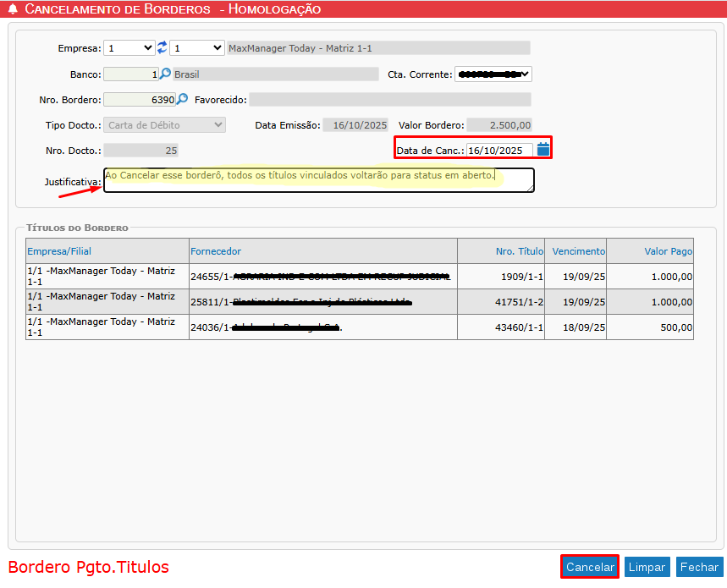This screenshot has width=727, height=588.
Task: Click the Fechar button
Action: pyautogui.click(x=699, y=567)
